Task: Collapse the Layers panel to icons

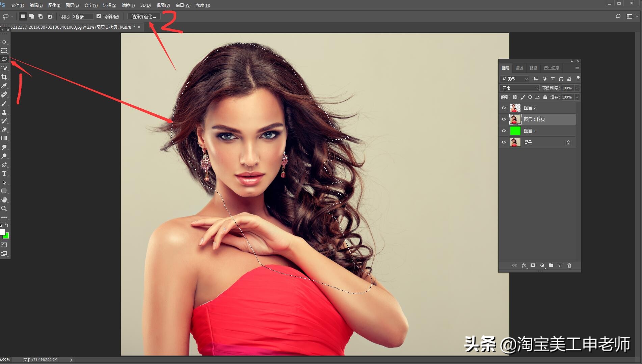Action: (x=572, y=61)
